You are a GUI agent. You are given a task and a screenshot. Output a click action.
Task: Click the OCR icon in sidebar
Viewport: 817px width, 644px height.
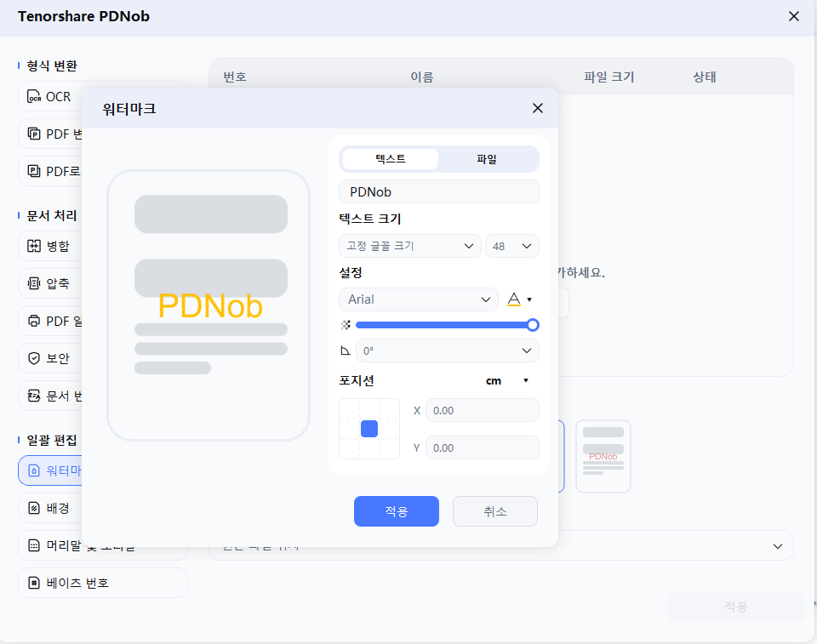point(34,97)
